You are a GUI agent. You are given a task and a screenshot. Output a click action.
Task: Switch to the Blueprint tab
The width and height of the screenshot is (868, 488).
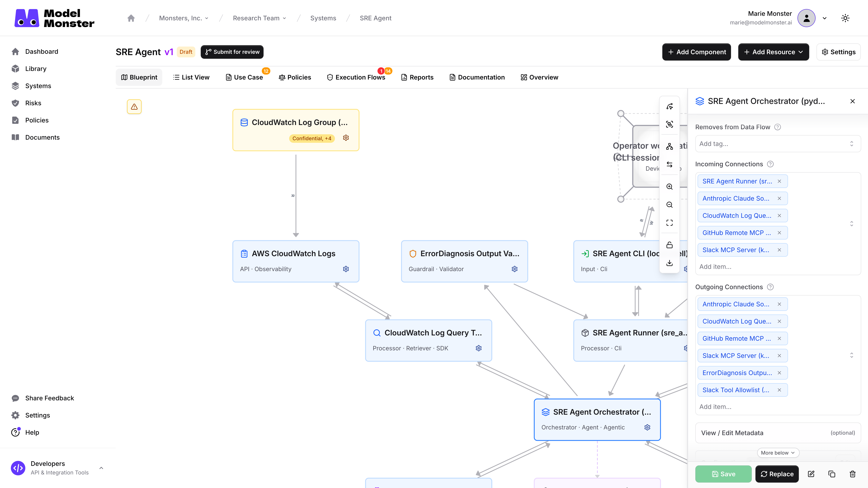(x=139, y=77)
